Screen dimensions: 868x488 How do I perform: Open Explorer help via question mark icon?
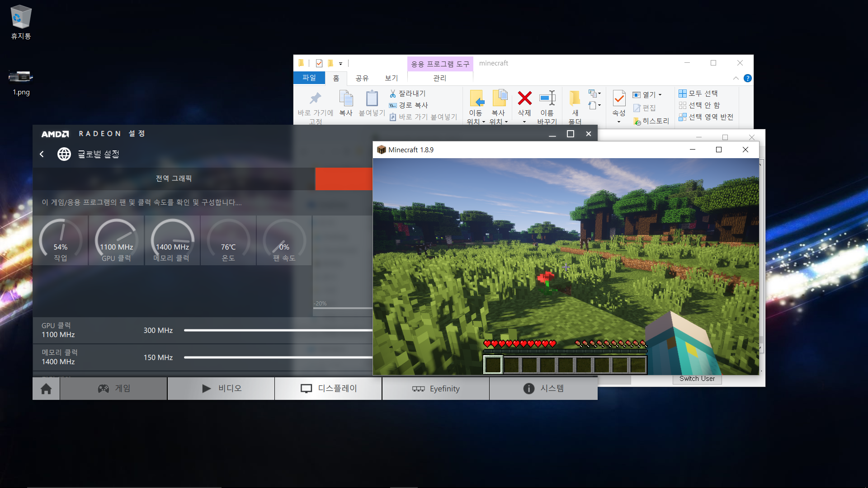tap(748, 78)
